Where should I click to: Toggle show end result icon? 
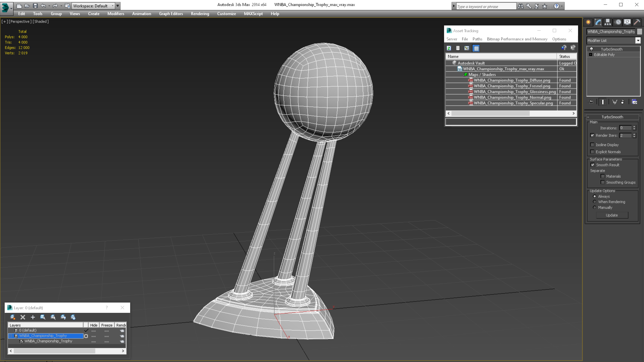pos(603,102)
